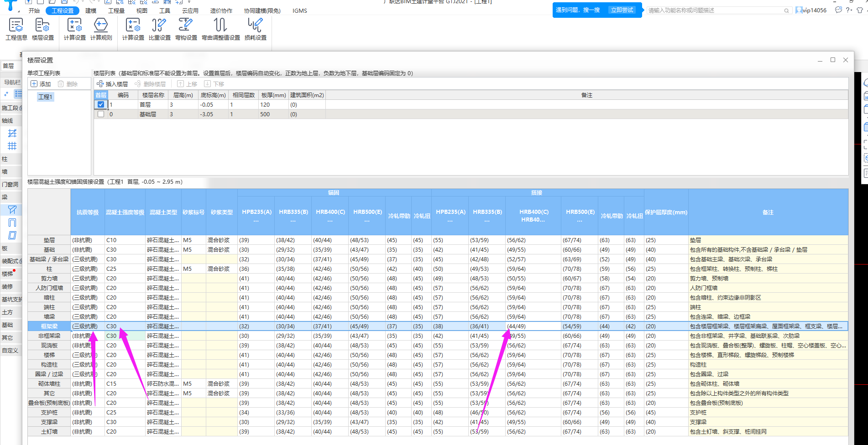Viewport: 868px width, 445px height.
Task: Open the help question icon
Action: (848, 10)
